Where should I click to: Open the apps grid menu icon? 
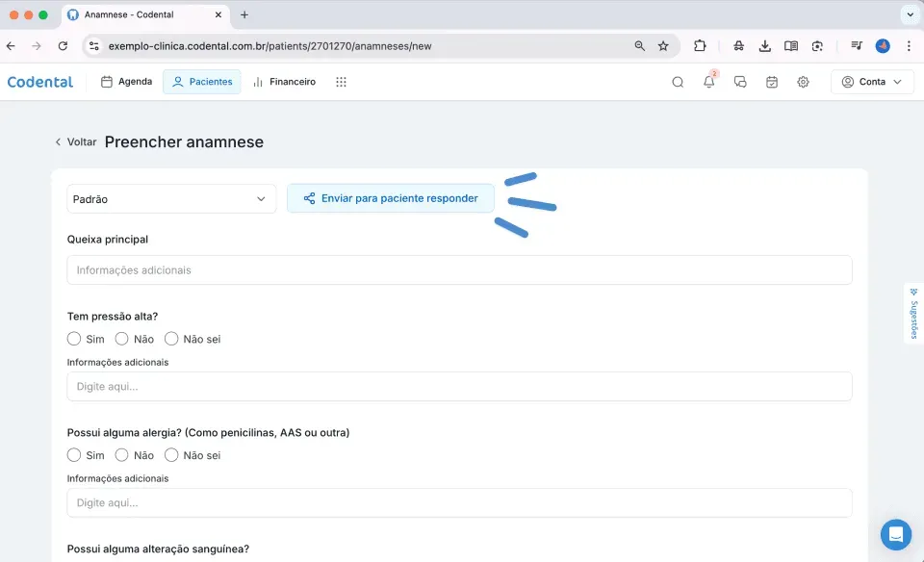point(341,82)
